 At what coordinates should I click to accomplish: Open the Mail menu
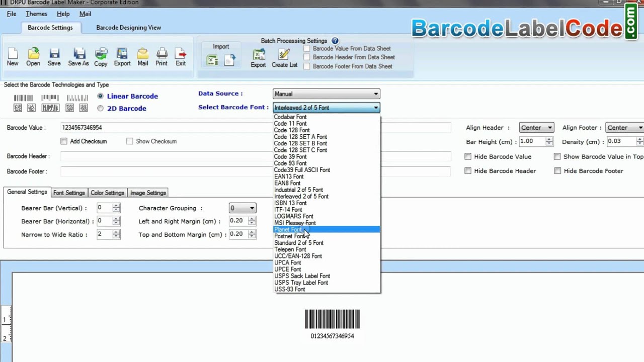tap(85, 14)
